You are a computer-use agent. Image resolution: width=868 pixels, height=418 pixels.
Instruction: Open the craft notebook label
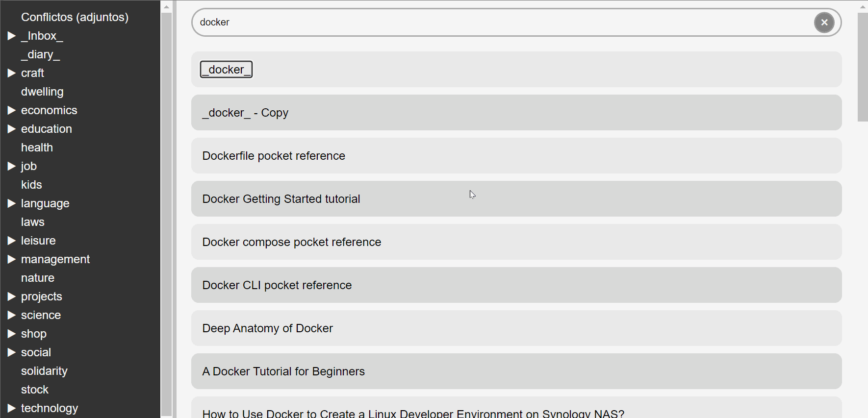(x=32, y=73)
